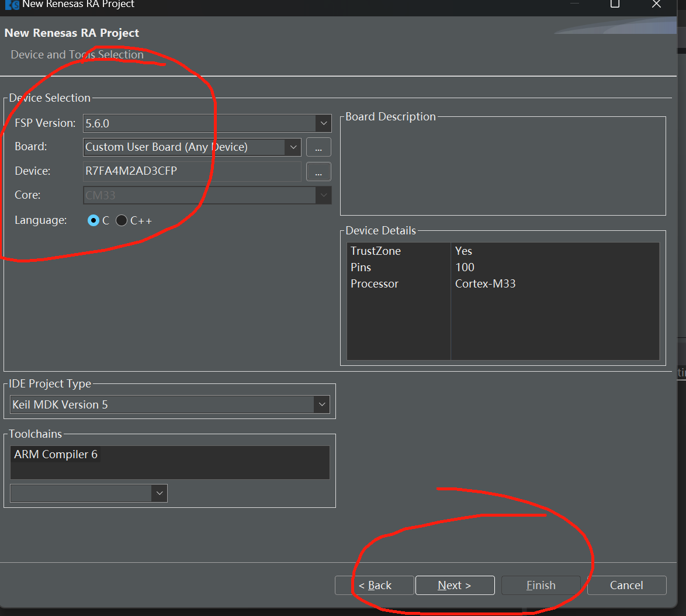Screen dimensions: 686x616
Task: Click the browse button next to Board
Action: tap(318, 147)
